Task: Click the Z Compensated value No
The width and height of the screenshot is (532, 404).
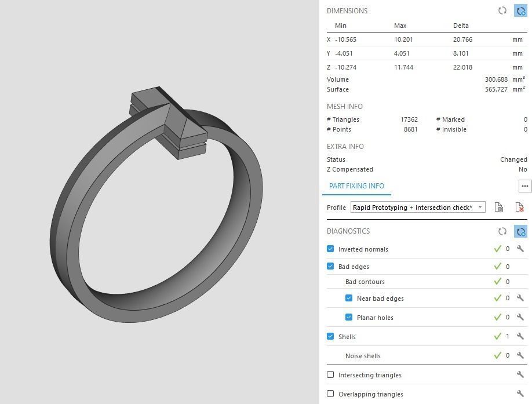Action: 523,169
